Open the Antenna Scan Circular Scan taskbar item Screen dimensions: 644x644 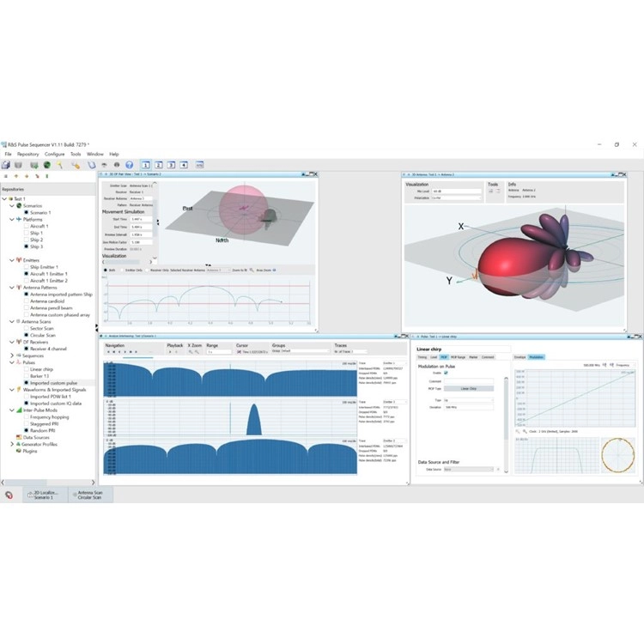click(90, 495)
